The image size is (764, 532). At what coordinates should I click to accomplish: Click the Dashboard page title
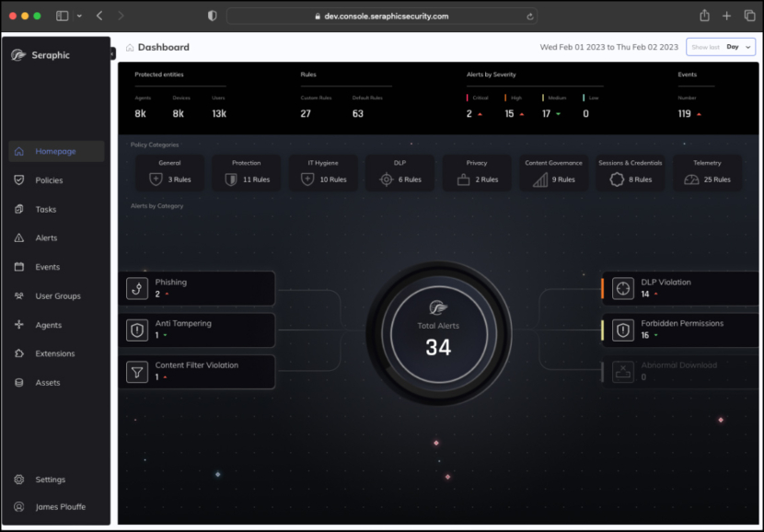[164, 47]
